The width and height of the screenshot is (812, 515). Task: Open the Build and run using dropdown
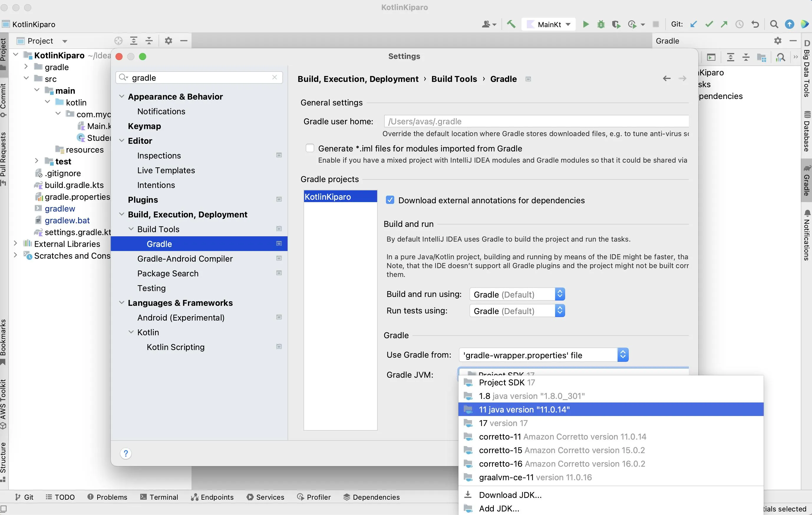point(516,294)
